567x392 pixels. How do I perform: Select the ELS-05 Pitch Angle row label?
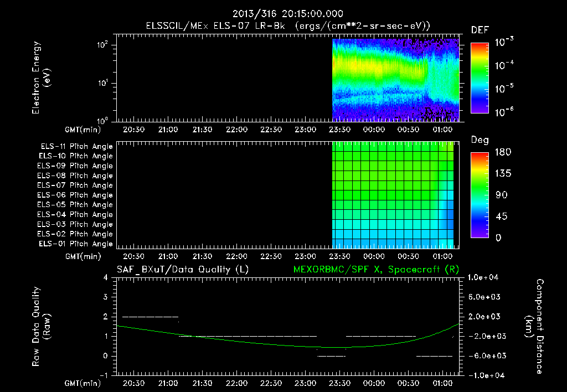click(x=75, y=205)
